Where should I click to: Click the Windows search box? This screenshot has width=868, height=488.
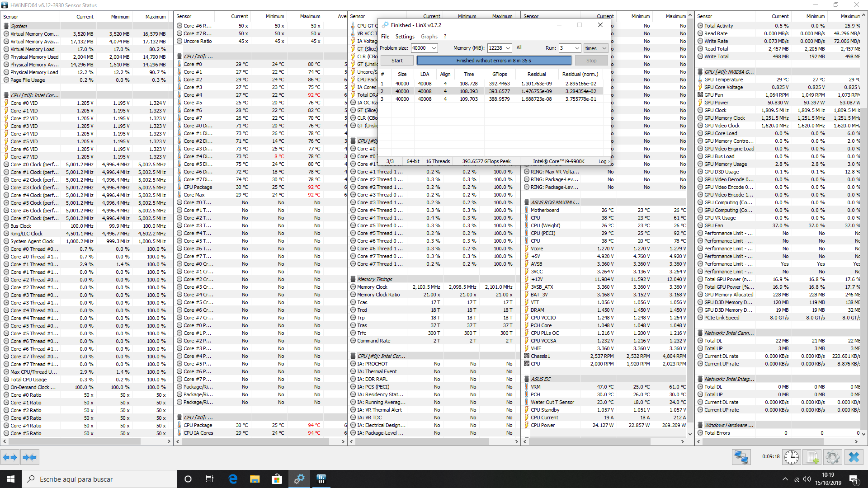(99, 479)
